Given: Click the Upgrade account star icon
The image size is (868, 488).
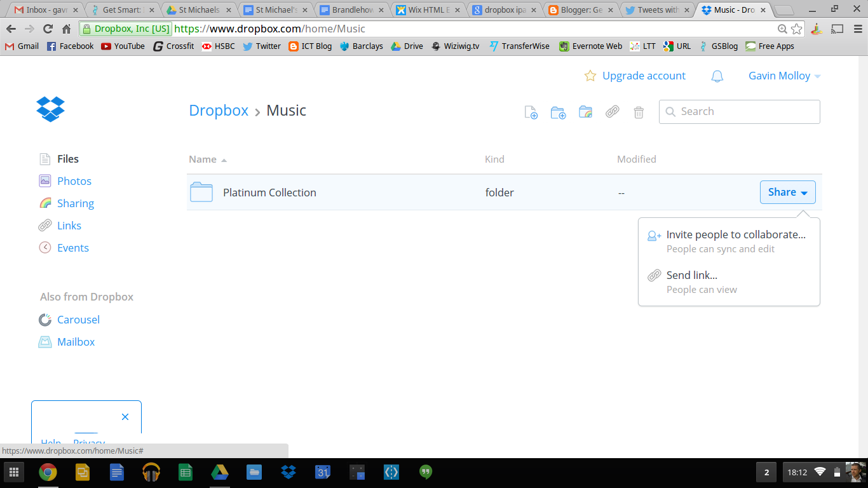Looking at the screenshot, I should point(590,76).
